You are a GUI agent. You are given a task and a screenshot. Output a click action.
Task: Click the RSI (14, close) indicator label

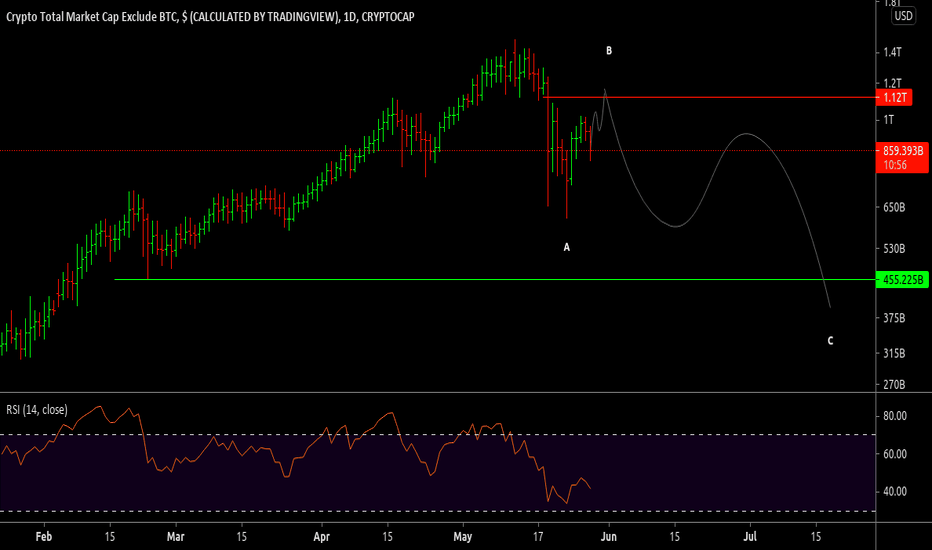[37, 410]
